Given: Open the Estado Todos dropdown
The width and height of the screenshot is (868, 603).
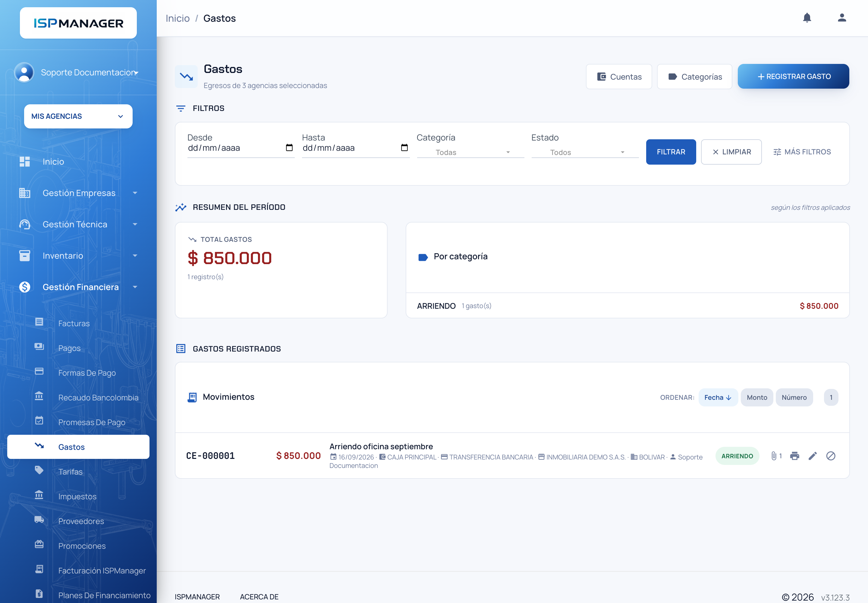Looking at the screenshot, I should (x=585, y=152).
